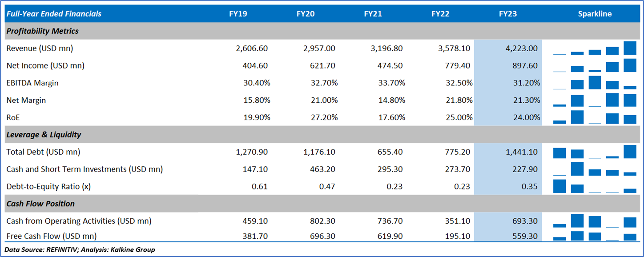Select FY20 Total Debt value 1,176.10
The width and height of the screenshot is (644, 257).
319,152
